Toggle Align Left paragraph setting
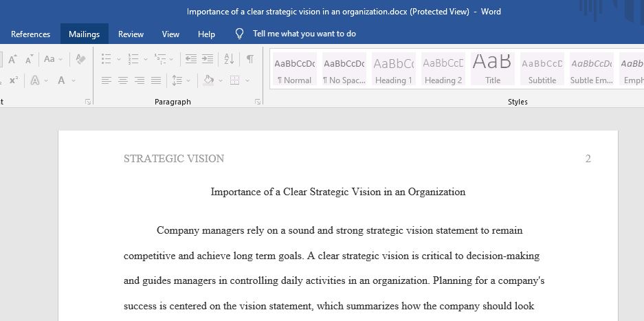The height and width of the screenshot is (321, 644). (107, 80)
